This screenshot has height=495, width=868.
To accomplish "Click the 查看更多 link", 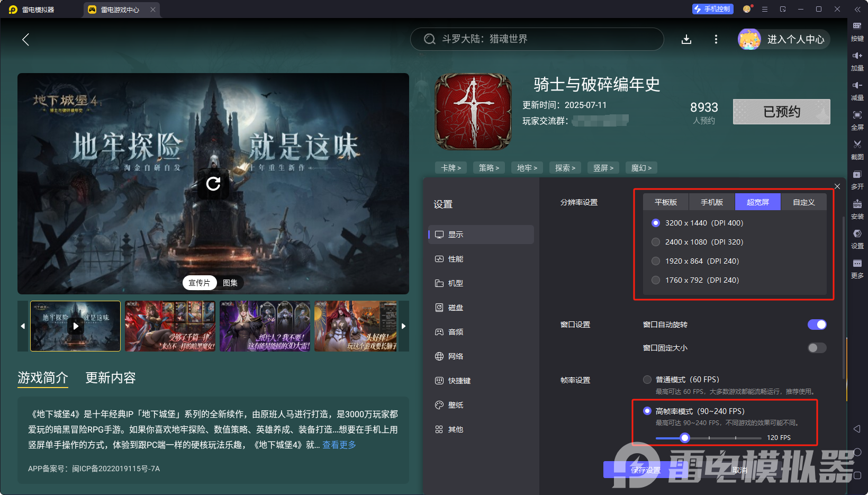I will (339, 445).
